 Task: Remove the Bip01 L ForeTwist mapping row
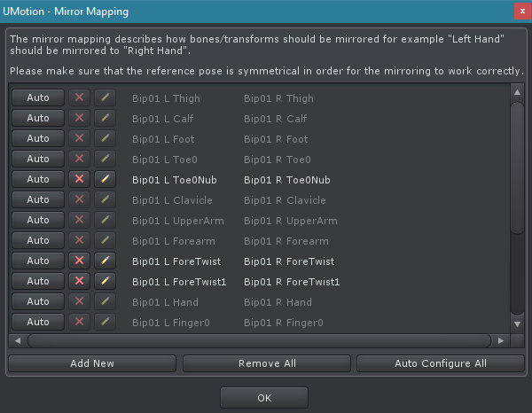coord(80,261)
